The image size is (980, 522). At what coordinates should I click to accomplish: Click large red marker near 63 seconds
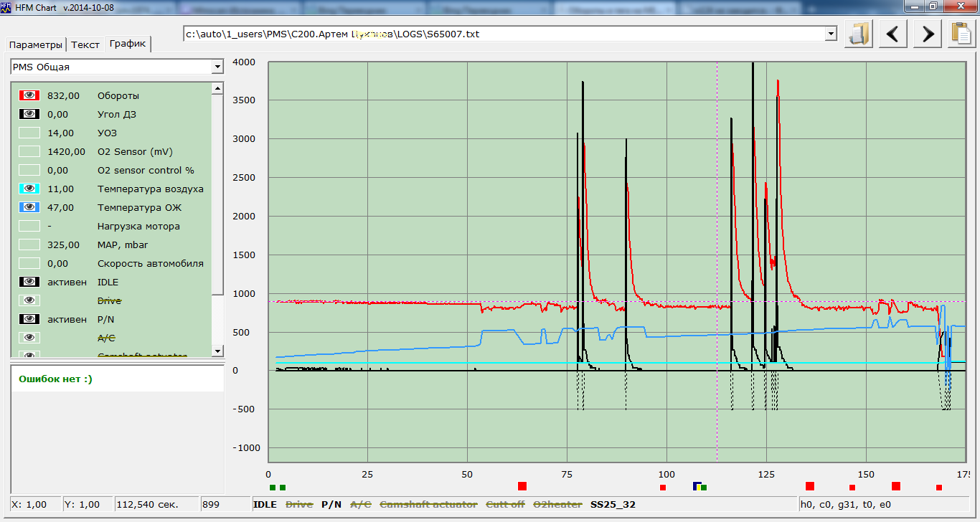point(522,486)
